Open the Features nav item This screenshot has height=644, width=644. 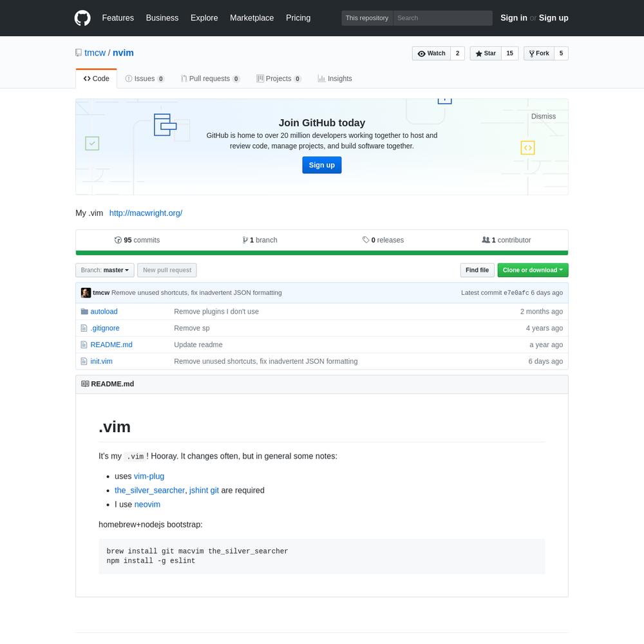click(x=118, y=18)
